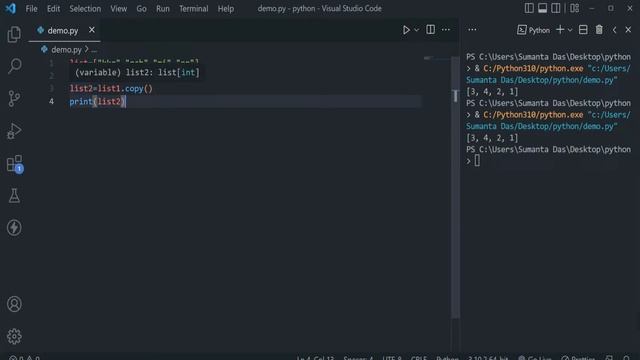
Task: Click the code 'list2=list1.copy()'
Action: [111, 89]
